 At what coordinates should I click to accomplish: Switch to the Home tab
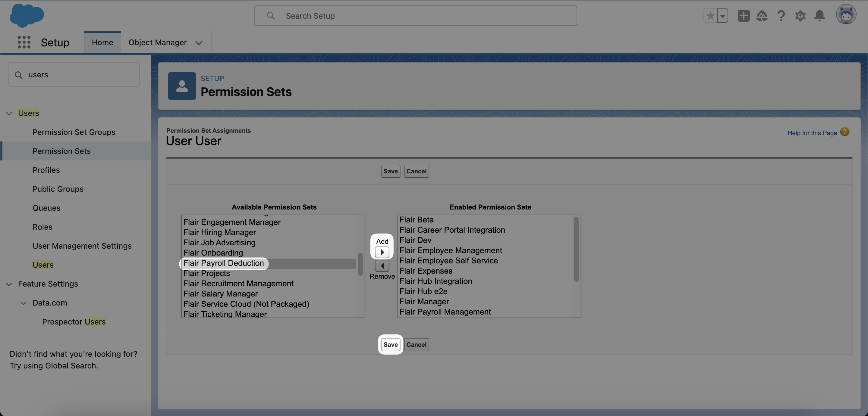click(x=102, y=42)
